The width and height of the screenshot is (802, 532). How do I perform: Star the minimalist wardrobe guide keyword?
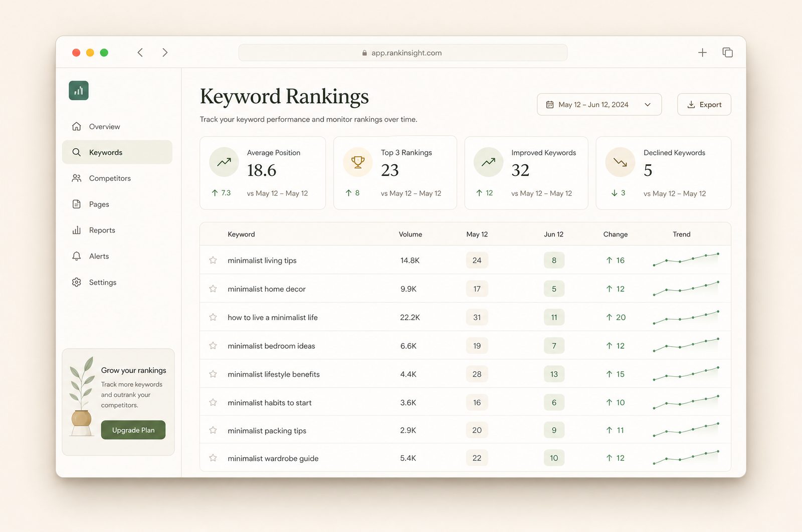[x=213, y=458]
